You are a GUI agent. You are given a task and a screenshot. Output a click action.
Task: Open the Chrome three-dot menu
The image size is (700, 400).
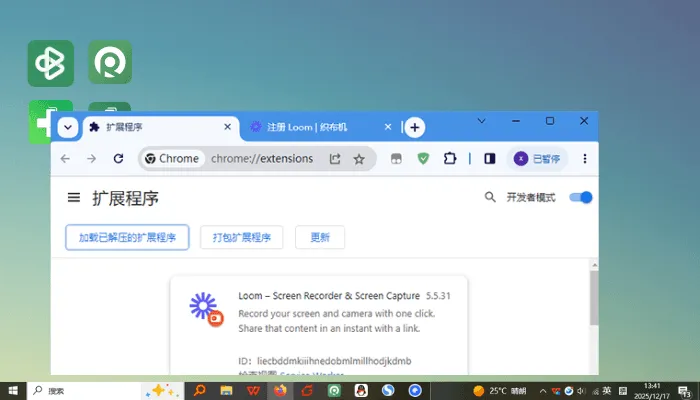point(584,158)
